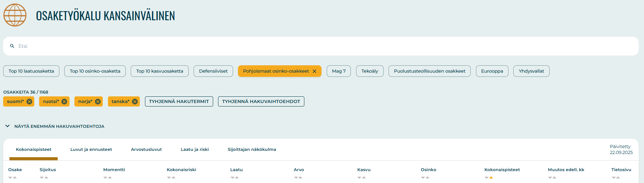Select the Mag 7 filter
Image resolution: width=644 pixels, height=183 pixels.
coord(339,71)
